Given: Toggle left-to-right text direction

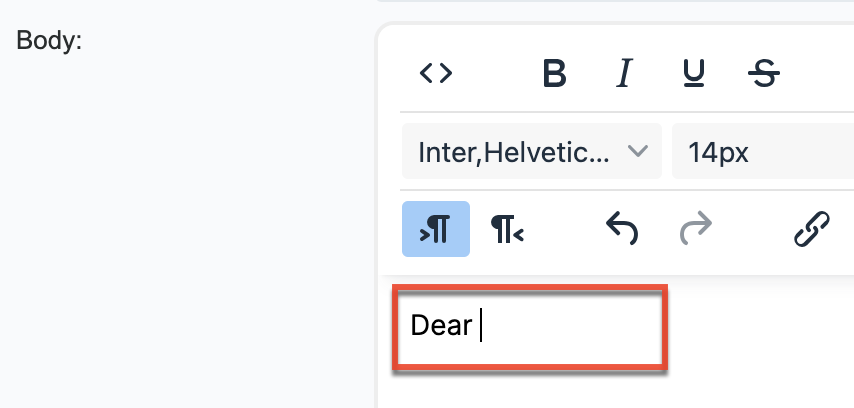Looking at the screenshot, I should (436, 230).
